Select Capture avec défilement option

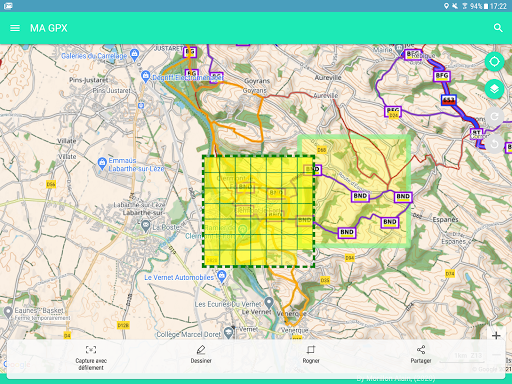coord(91,358)
